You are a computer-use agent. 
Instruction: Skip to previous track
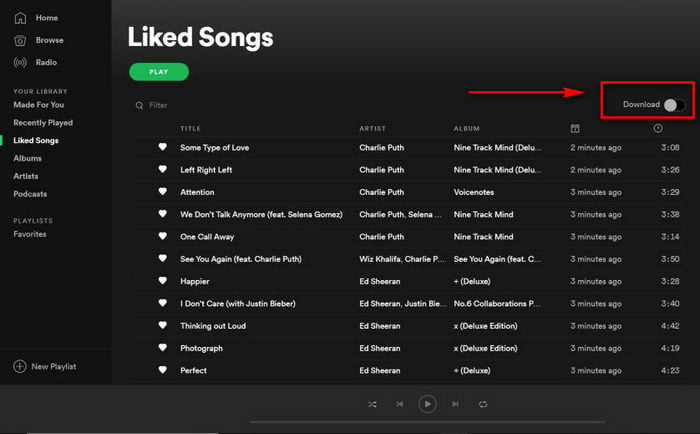pyautogui.click(x=400, y=405)
